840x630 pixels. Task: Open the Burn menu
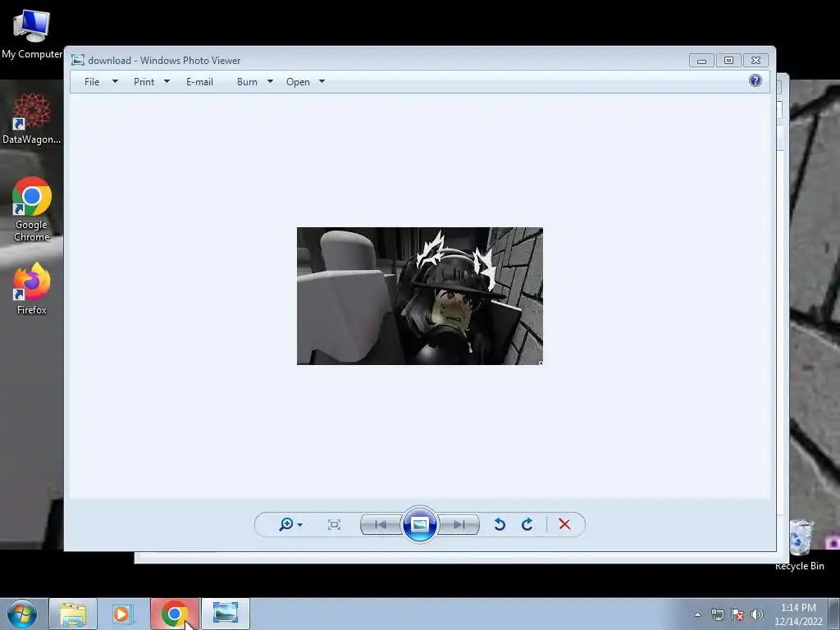(x=247, y=82)
